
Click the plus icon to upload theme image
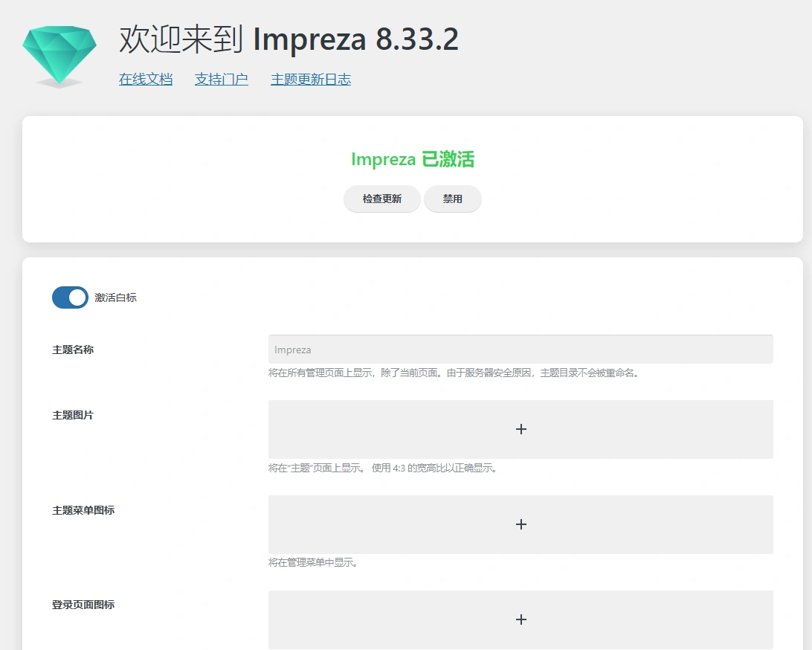(x=521, y=429)
